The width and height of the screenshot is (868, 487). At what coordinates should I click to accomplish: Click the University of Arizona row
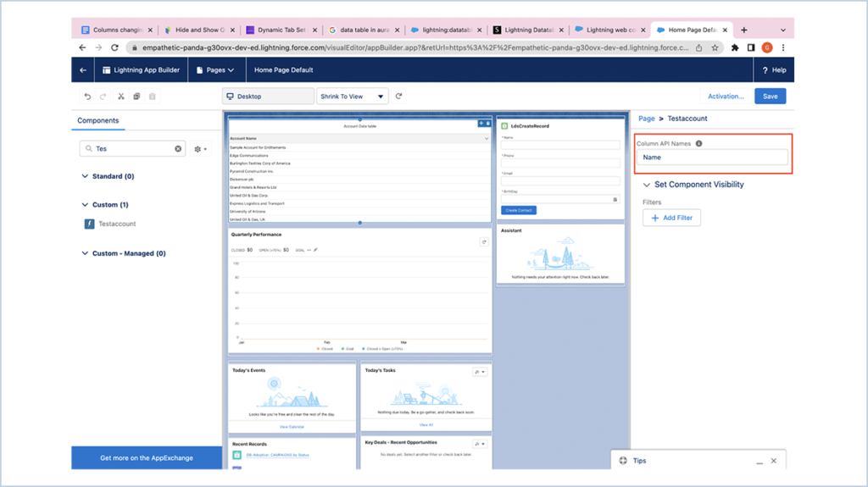pos(359,212)
